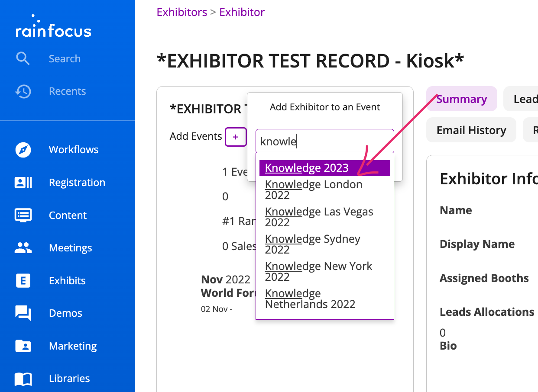The image size is (538, 392).
Task: Open Recents history icon
Action: point(23,91)
